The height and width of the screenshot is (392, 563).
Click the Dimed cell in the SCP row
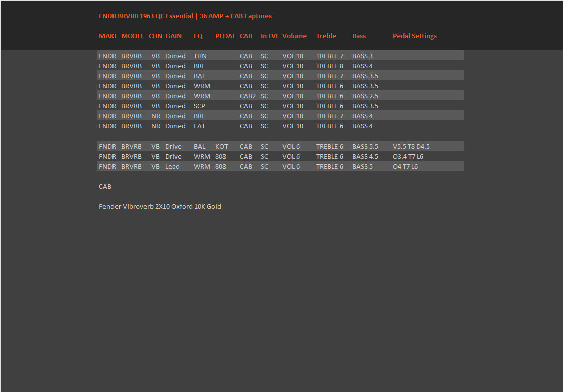[x=176, y=106]
